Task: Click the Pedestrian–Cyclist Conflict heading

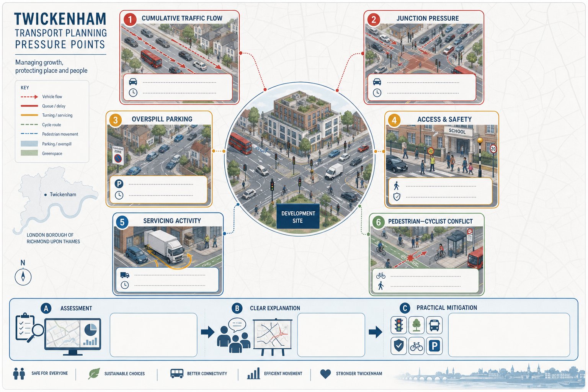Action: pos(430,221)
